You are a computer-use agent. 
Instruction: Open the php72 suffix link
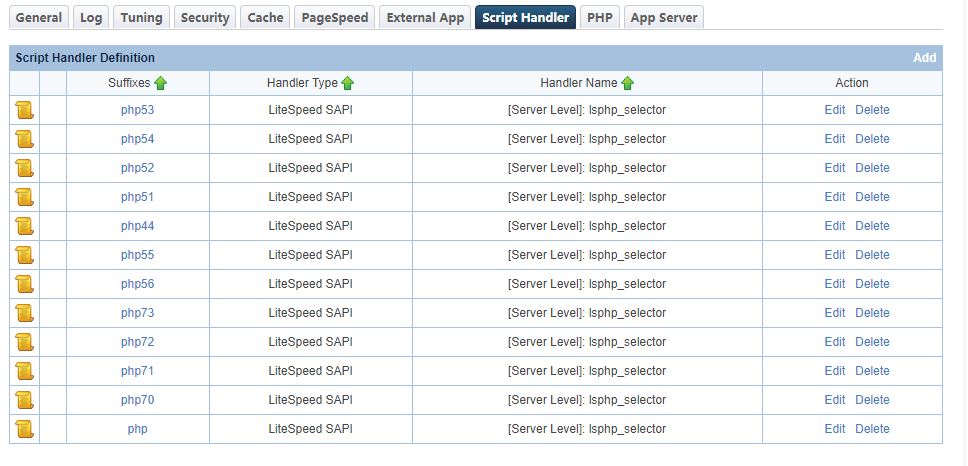(137, 342)
